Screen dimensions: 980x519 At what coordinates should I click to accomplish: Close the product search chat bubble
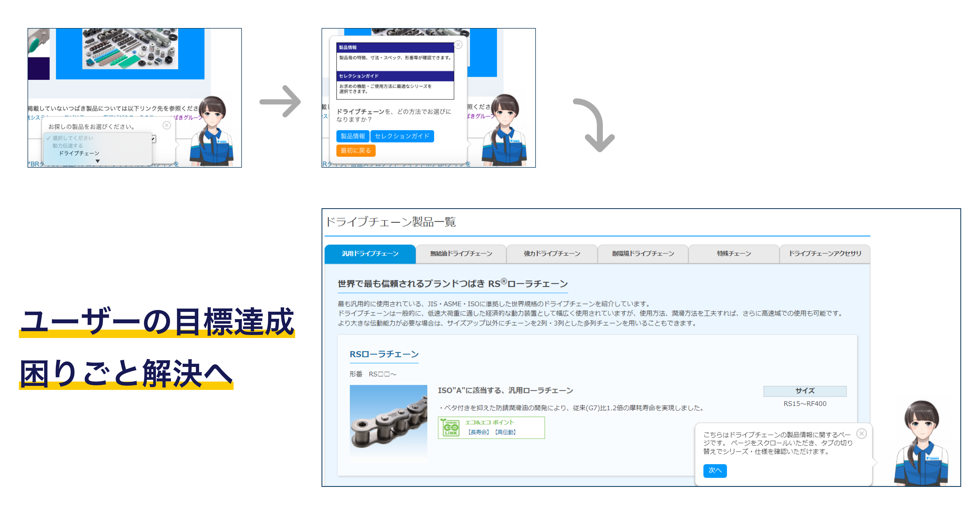[167, 125]
